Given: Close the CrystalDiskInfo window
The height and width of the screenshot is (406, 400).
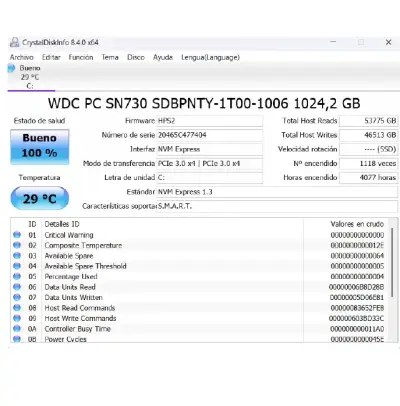Looking at the screenshot, I should (388, 42).
